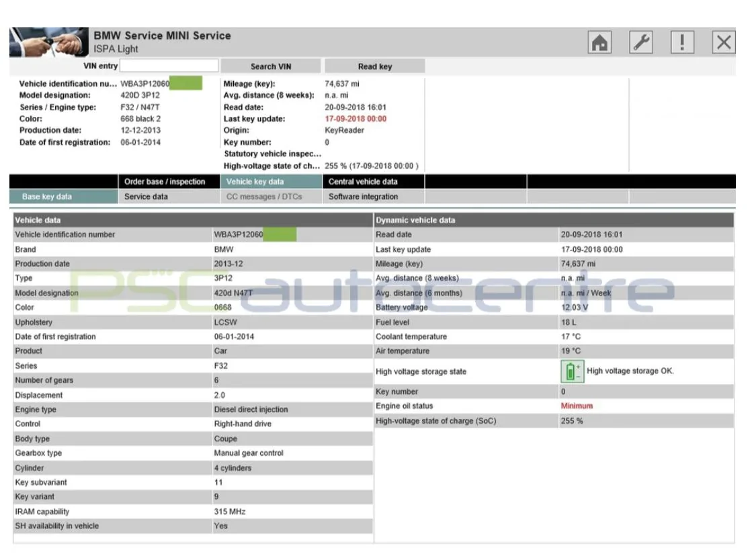
Task: Click the Vehicle data table header
Action: 193,220
